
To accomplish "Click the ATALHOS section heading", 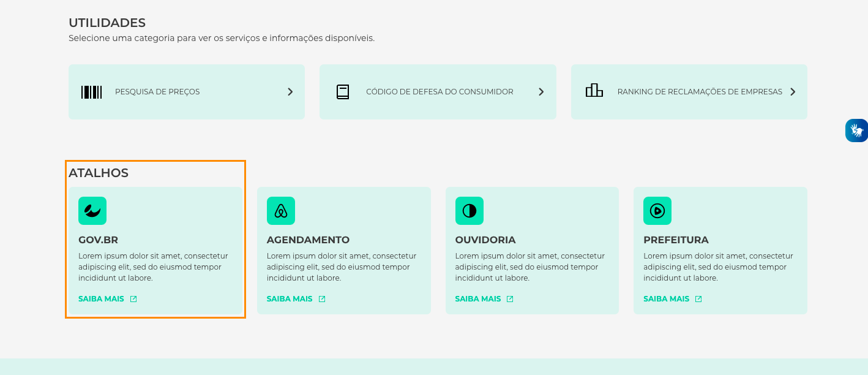I will 99,173.
